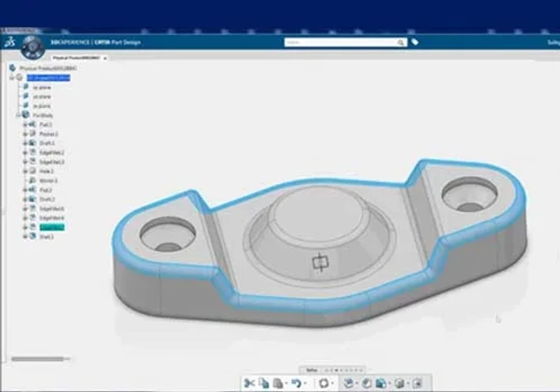Select the teal highlighted EdgeFillet node
The image size is (560, 392).
pos(52,227)
